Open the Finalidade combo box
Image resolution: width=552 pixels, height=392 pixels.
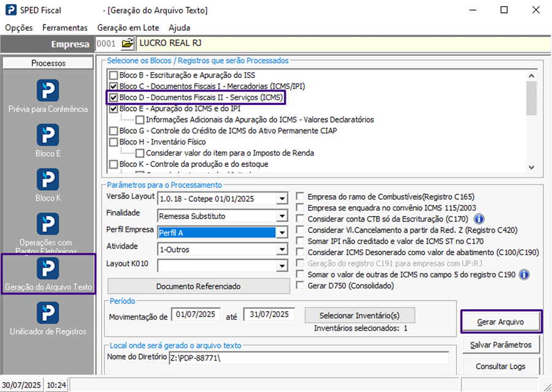coord(282,216)
